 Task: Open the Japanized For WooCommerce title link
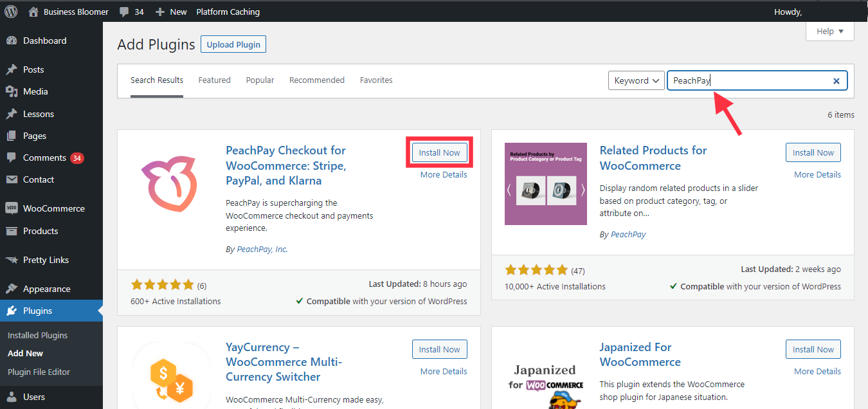[640, 355]
